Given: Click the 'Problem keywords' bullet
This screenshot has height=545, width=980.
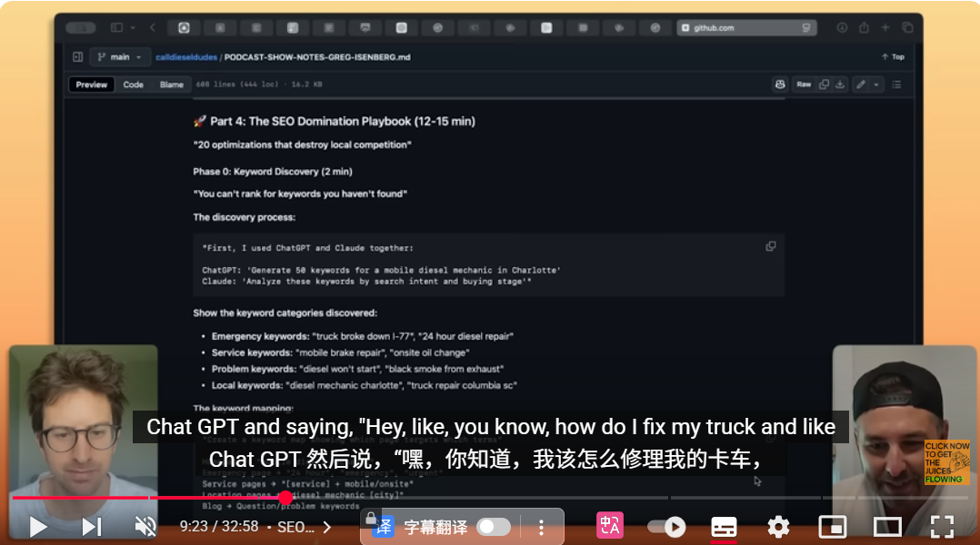Looking at the screenshot, I should point(357,369).
